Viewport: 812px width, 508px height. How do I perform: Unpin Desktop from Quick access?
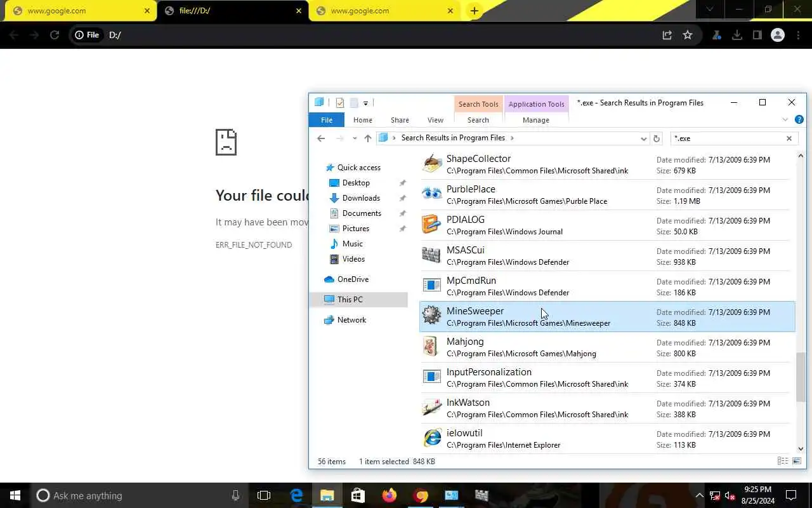click(x=402, y=183)
